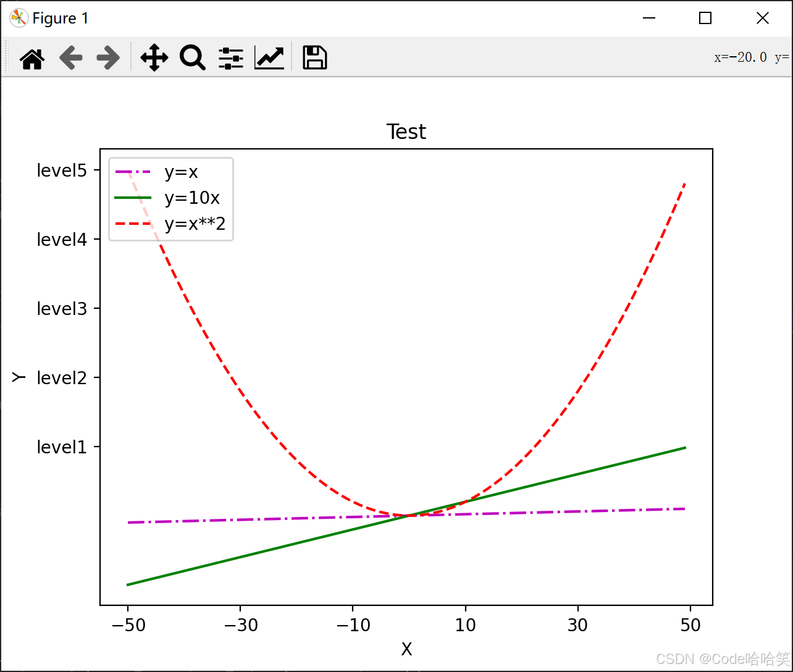The height and width of the screenshot is (672, 793).
Task: Reset the plot view with Home icon
Action: point(32,58)
